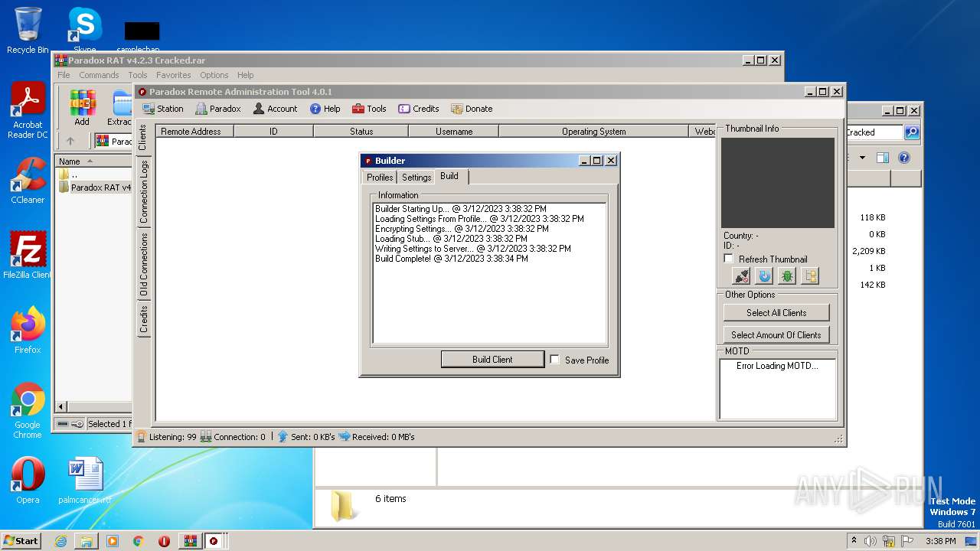This screenshot has width=980, height=551.
Task: Select the Google Chrome desktop icon
Action: (x=28, y=411)
